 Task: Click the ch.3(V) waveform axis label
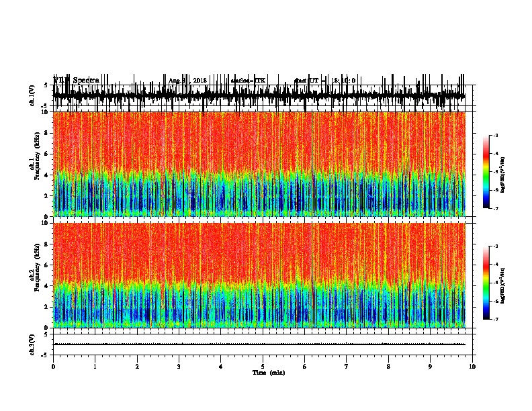click(x=32, y=345)
